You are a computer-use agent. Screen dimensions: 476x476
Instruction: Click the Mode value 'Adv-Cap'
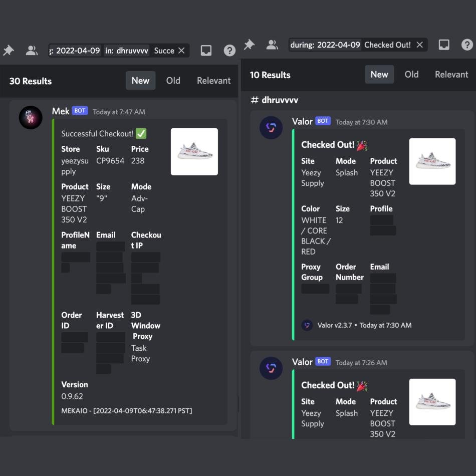pos(140,204)
